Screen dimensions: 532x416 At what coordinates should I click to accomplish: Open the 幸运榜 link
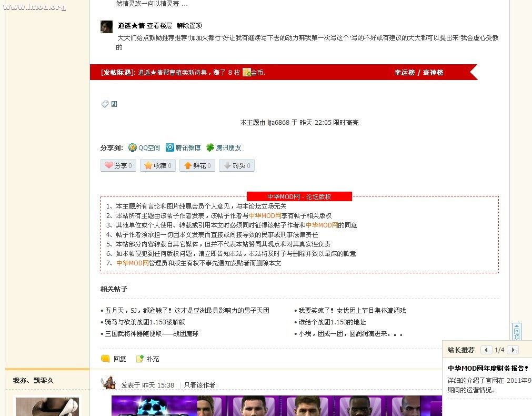tap(404, 73)
